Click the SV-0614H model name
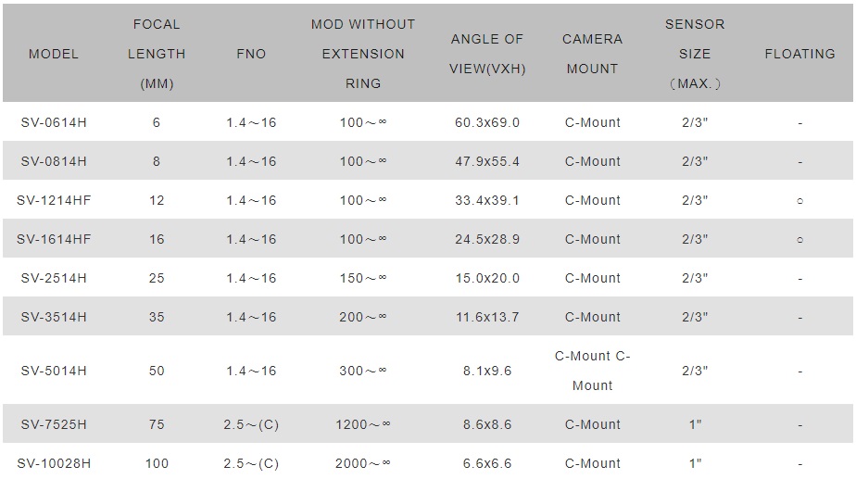 (54, 122)
